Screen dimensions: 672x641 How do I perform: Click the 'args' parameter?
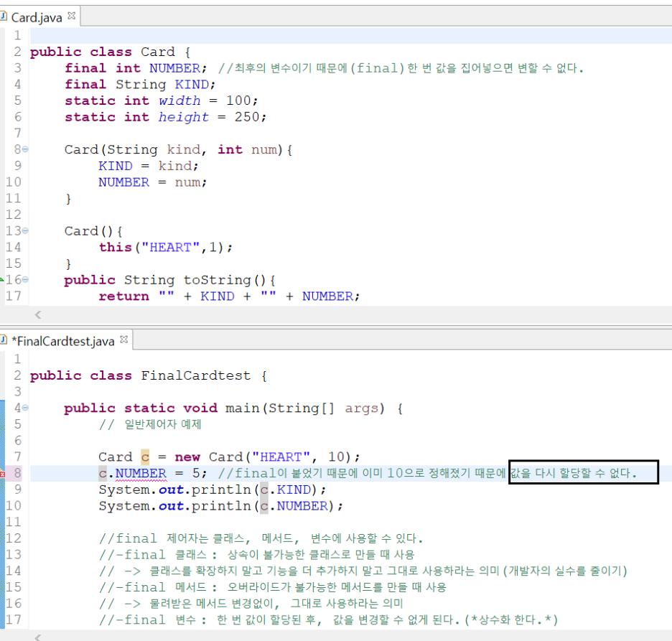(x=362, y=408)
